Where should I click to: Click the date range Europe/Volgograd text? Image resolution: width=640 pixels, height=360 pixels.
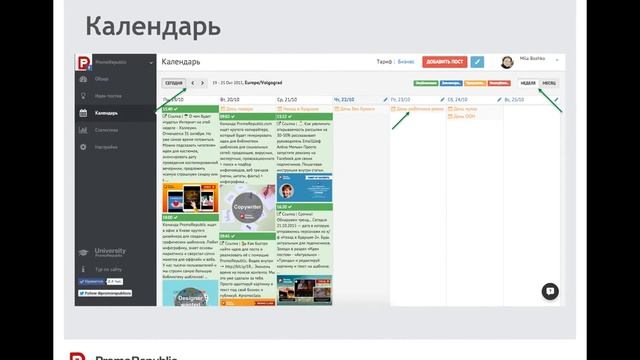click(247, 83)
